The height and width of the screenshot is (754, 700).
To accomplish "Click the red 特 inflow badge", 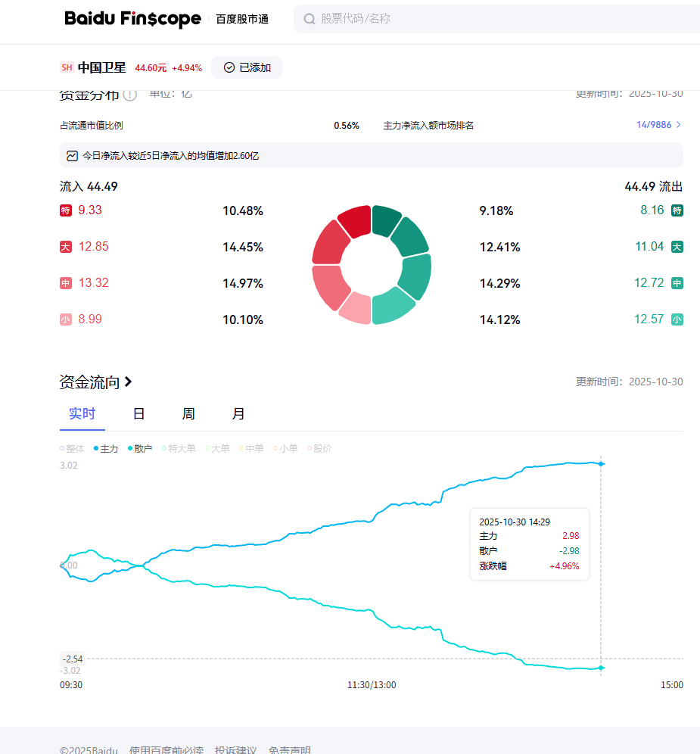I will pyautogui.click(x=66, y=210).
